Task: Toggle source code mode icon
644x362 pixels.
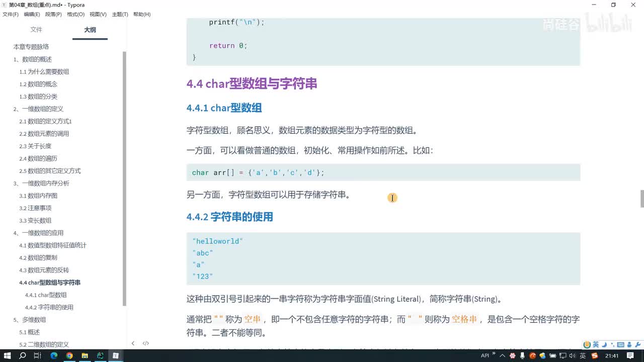Action: click(x=145, y=343)
